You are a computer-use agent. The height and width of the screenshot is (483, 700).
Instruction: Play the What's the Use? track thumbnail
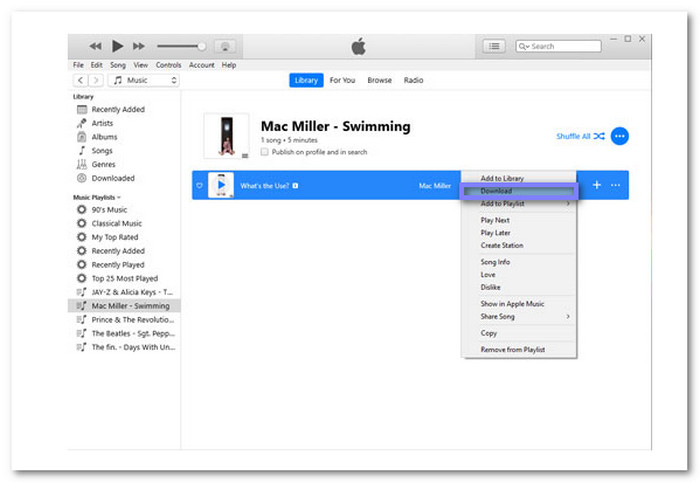click(x=221, y=185)
